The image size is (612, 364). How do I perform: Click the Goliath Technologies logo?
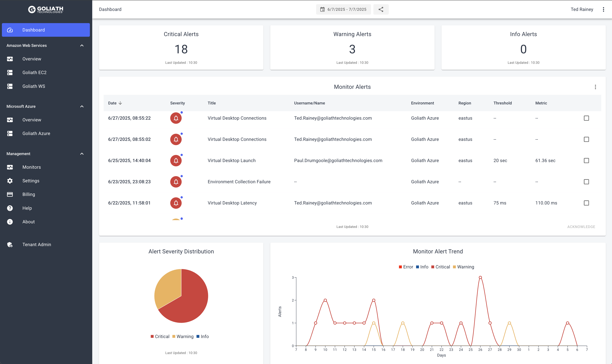tap(46, 9)
